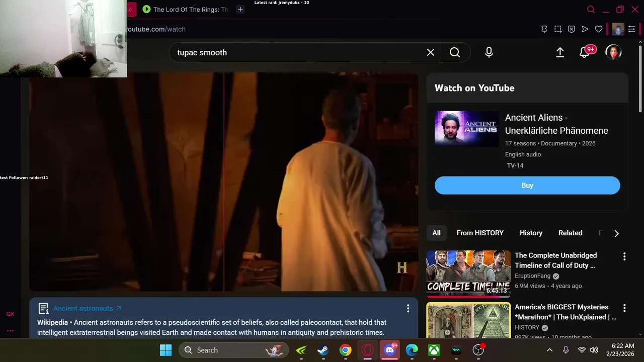The height and width of the screenshot is (362, 644).
Task: Select the All filter chip
Action: click(x=436, y=233)
